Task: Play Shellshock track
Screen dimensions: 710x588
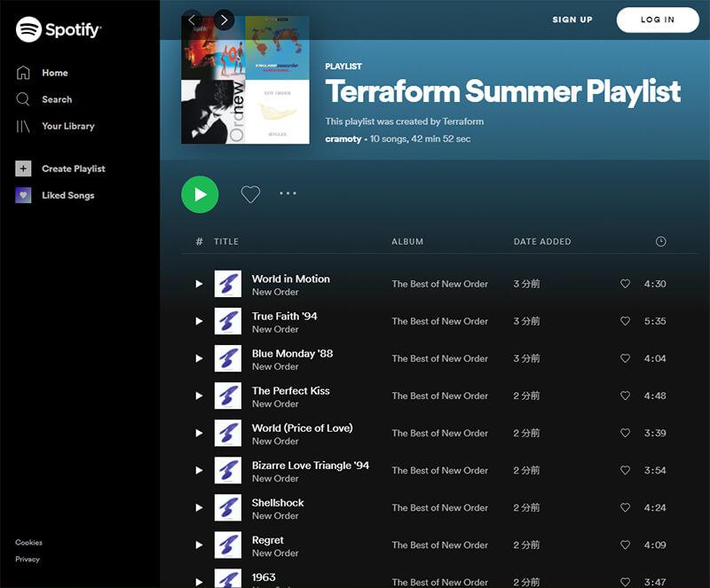Action: [x=199, y=508]
